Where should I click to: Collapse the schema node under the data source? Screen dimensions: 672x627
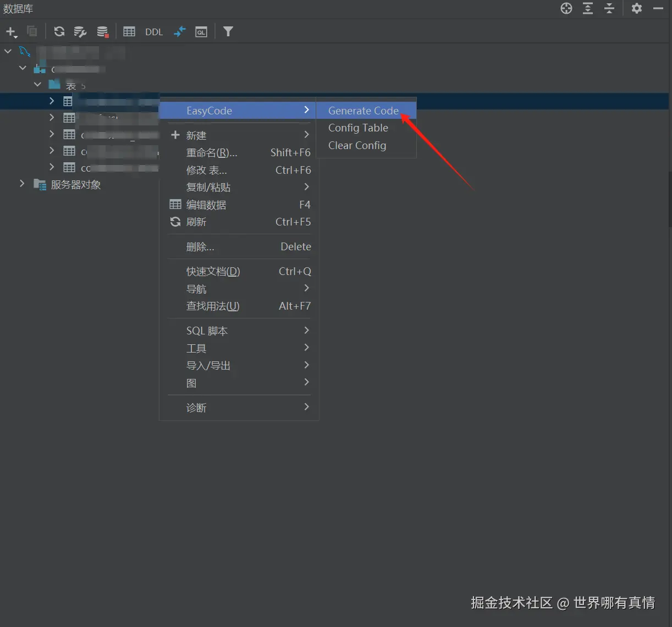tap(23, 68)
